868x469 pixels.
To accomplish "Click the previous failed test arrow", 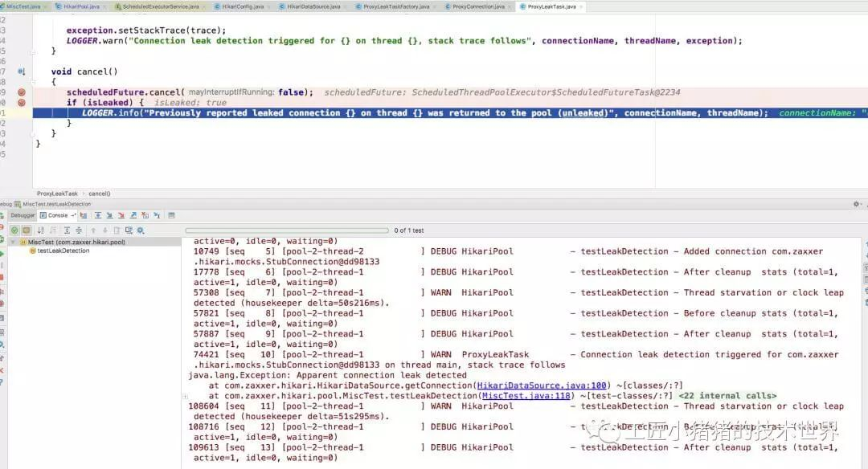I will point(93,230).
